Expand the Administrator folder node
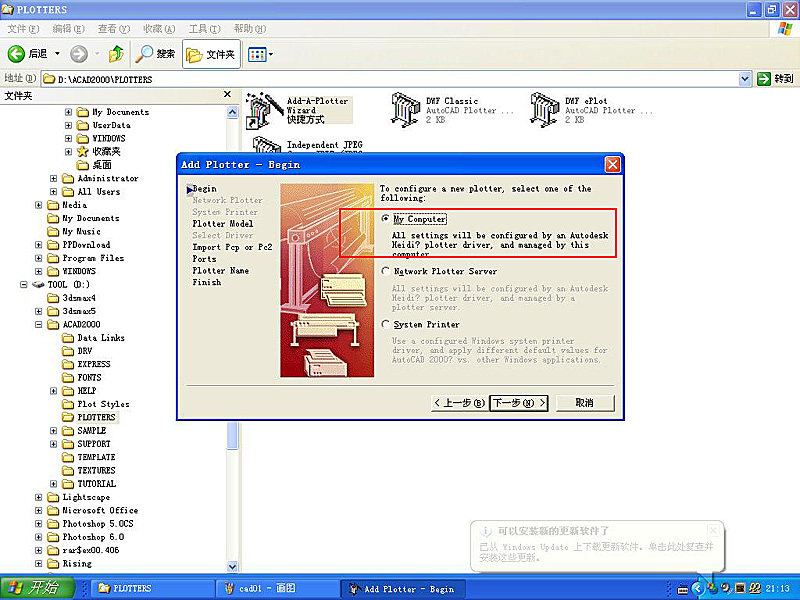 [54, 179]
